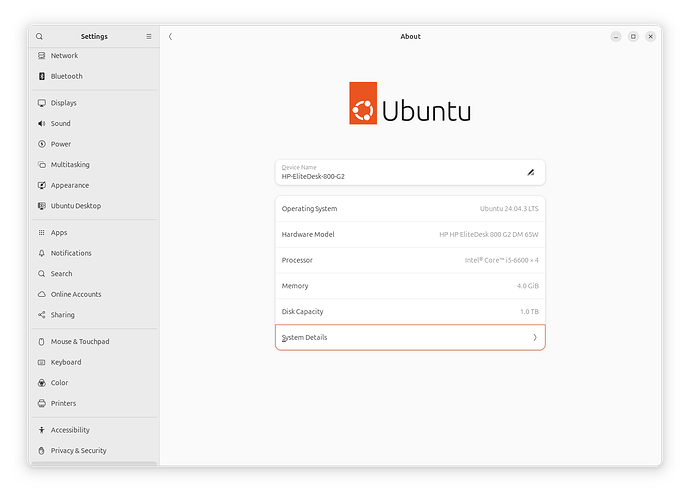Viewport: 690px width, 497px height.
Task: Open Printers settings
Action: (x=94, y=403)
